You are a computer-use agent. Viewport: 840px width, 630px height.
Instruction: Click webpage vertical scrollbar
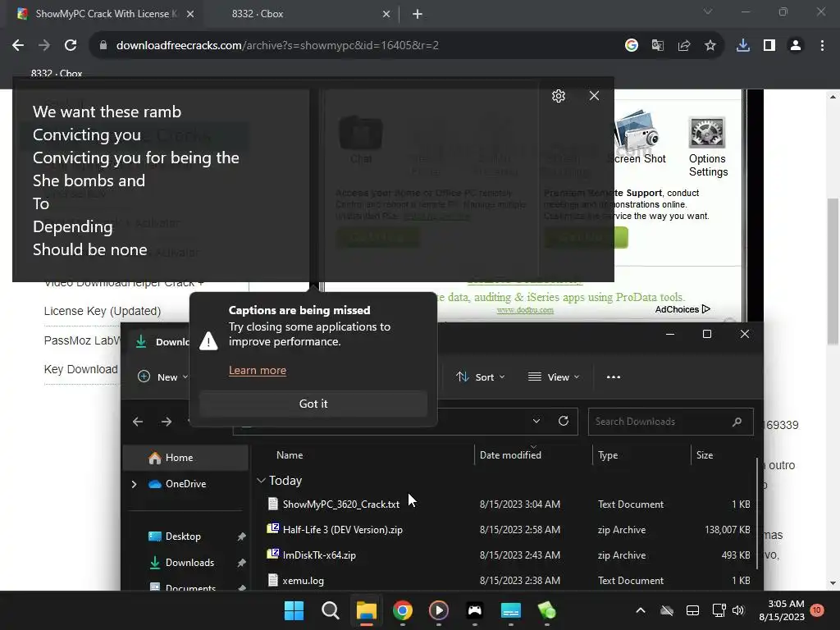pos(833,271)
